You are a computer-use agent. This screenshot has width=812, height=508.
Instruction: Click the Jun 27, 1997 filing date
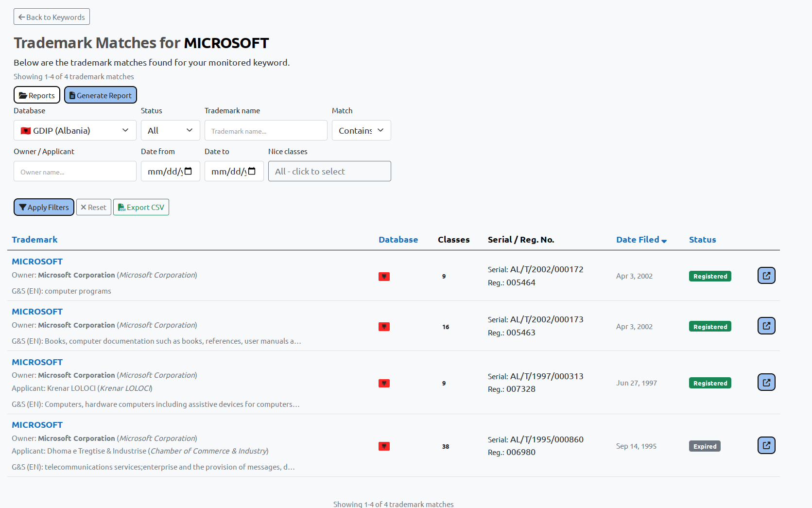[x=637, y=383]
